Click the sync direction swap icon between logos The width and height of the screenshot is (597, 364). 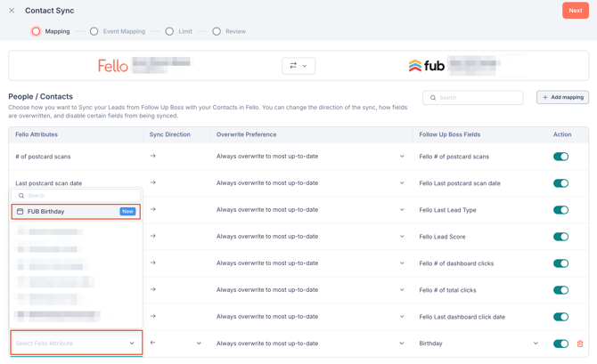point(293,66)
